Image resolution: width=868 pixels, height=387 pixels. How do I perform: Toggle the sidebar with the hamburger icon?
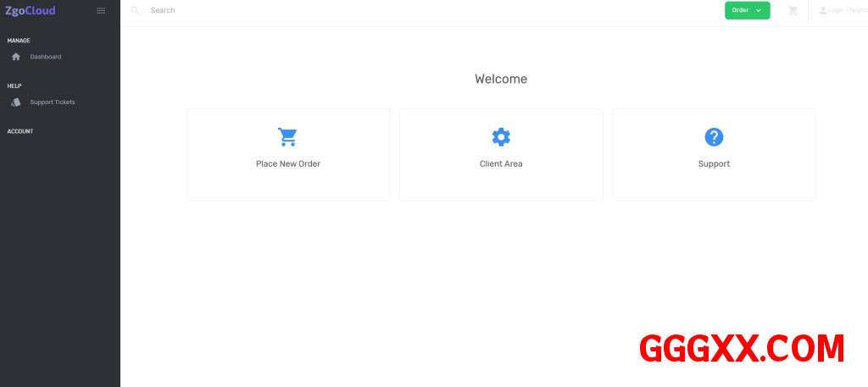[x=101, y=11]
